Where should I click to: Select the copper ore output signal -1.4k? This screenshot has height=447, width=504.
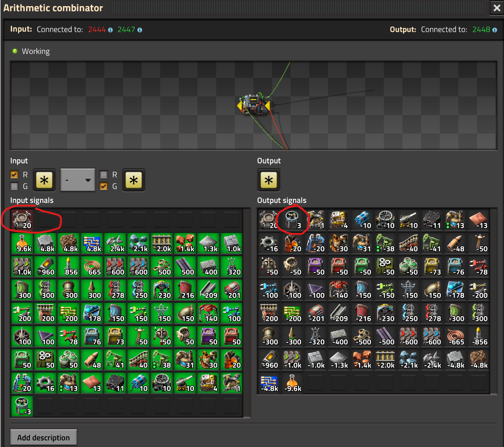pos(362,359)
